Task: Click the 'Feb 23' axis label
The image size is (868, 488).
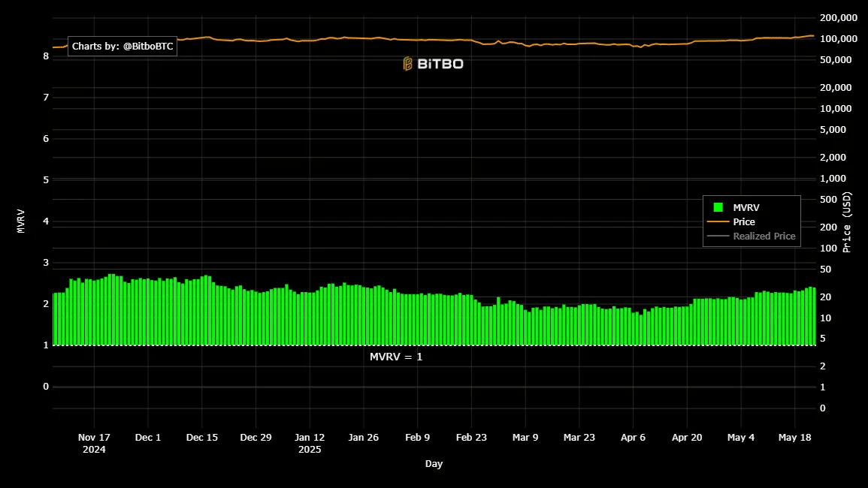Action: click(x=471, y=437)
